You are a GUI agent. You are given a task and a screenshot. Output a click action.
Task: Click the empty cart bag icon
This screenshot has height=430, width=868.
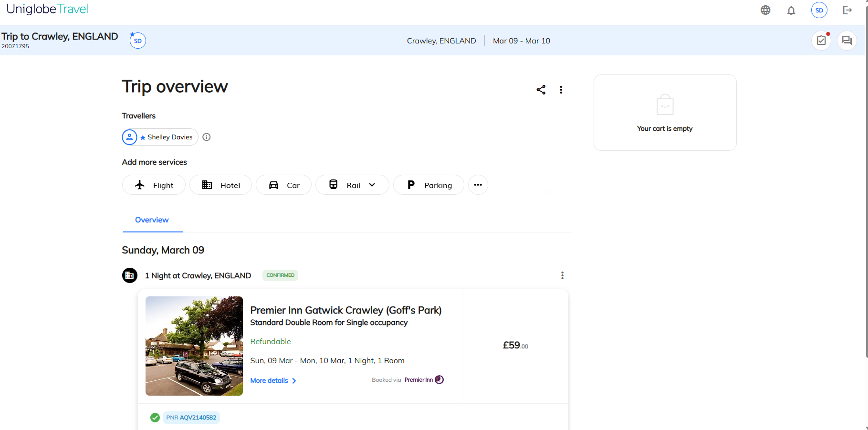(x=665, y=105)
